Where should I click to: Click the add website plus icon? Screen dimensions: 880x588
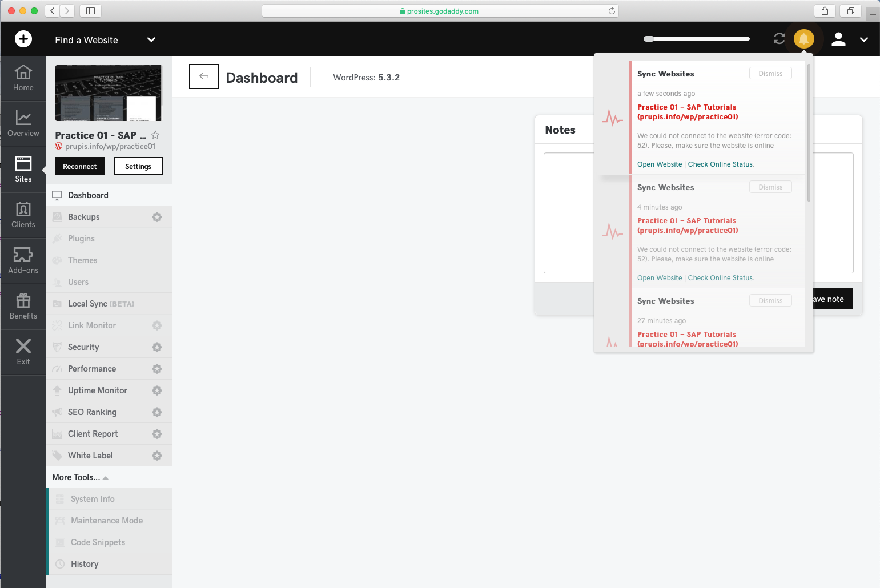click(23, 39)
